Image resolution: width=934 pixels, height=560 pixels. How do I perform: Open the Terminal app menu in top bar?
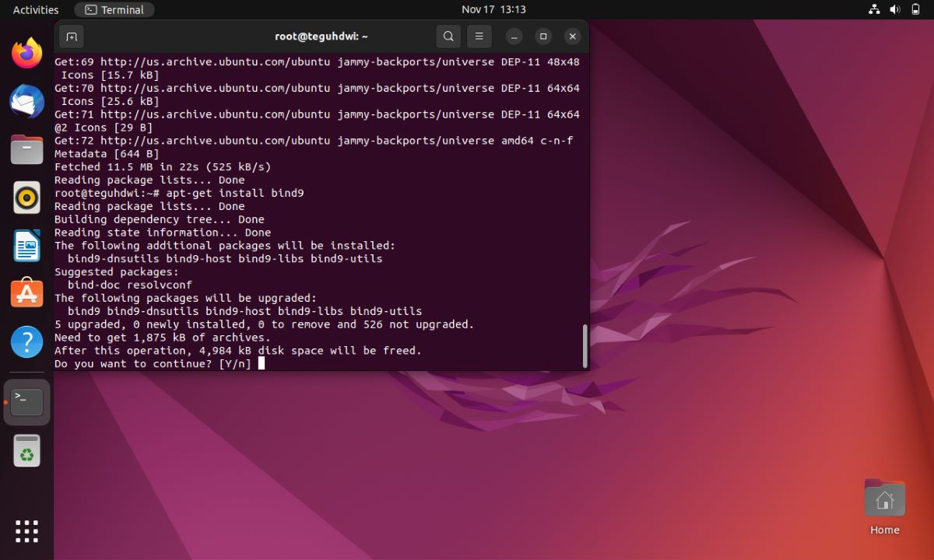tap(114, 10)
